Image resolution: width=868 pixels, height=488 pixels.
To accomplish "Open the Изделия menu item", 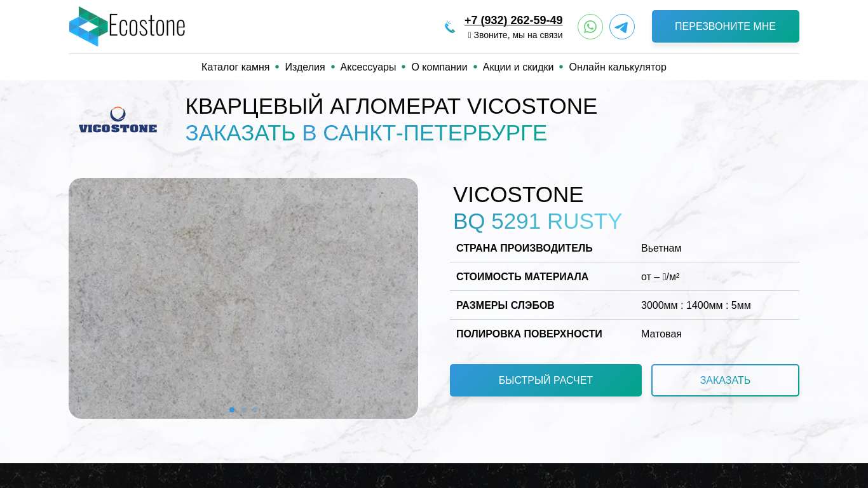I will 305,67.
